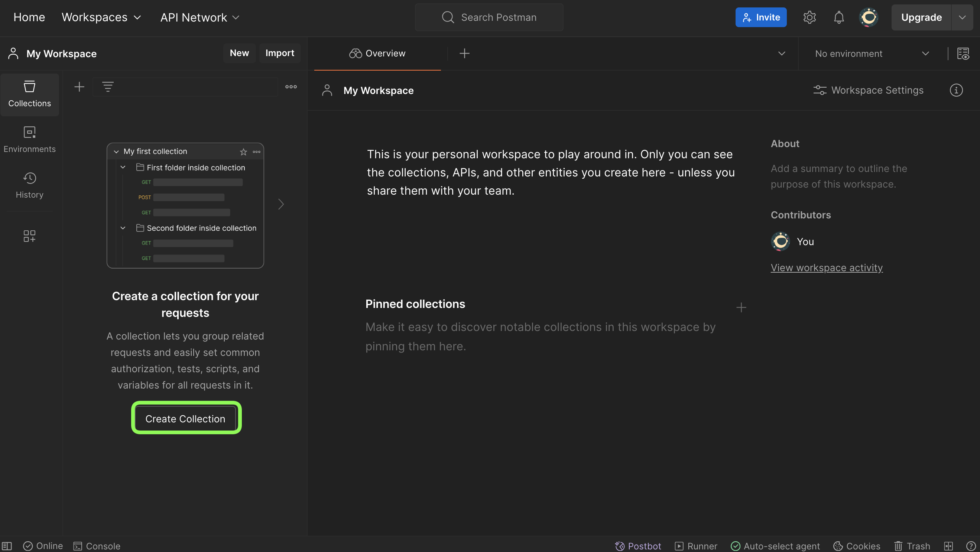The height and width of the screenshot is (552, 980).
Task: Toggle two-pane layout icon in status bar
Action: click(x=948, y=546)
